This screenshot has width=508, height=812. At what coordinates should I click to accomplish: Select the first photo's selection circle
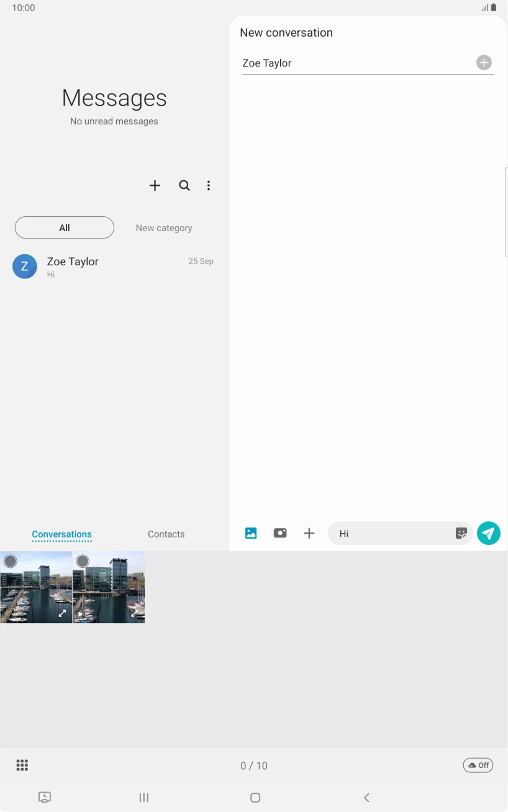pyautogui.click(x=10, y=561)
